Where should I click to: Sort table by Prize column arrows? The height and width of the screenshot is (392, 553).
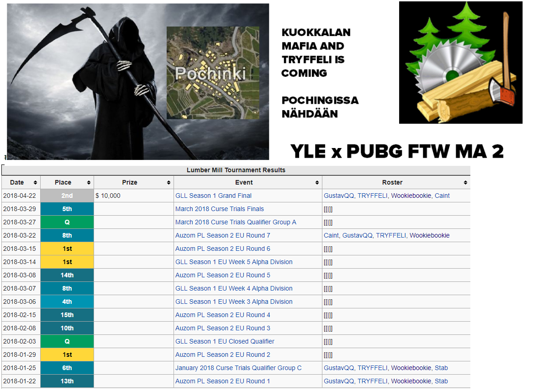point(169,182)
